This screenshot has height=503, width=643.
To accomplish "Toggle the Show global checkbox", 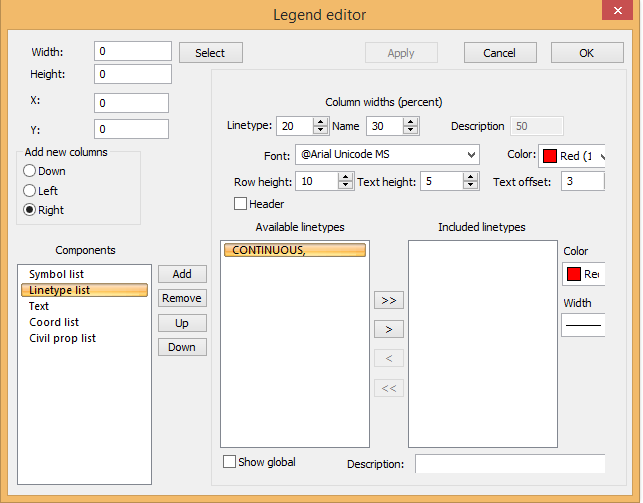I will click(230, 462).
